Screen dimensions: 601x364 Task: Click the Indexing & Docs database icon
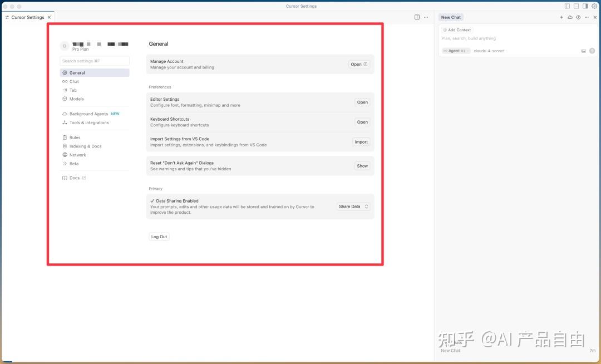(x=65, y=146)
